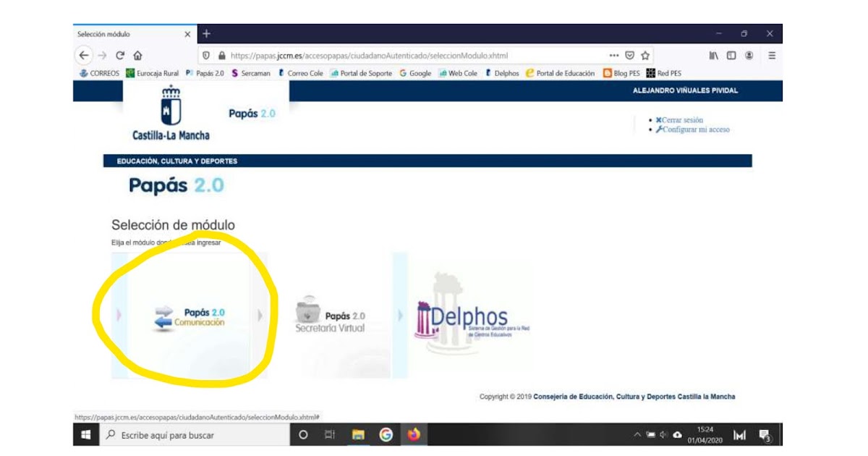The image size is (868, 456).
Task: Open the CORREOS bookmark
Action: 99,73
